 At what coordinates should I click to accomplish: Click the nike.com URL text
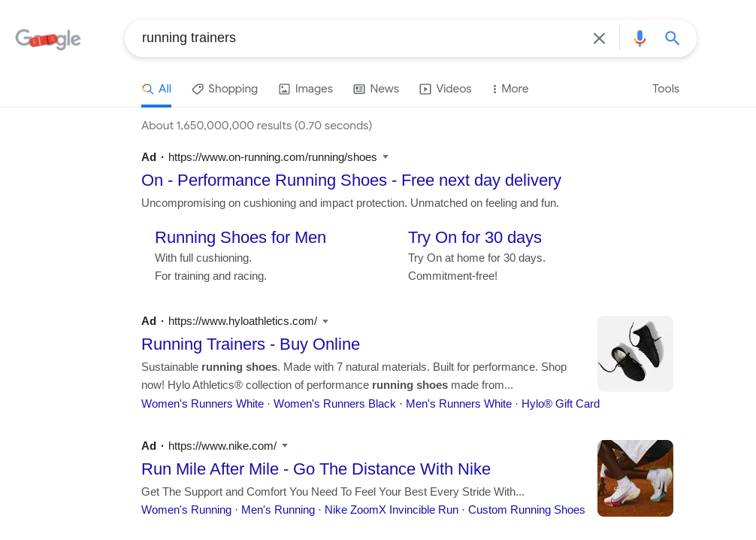click(x=222, y=446)
